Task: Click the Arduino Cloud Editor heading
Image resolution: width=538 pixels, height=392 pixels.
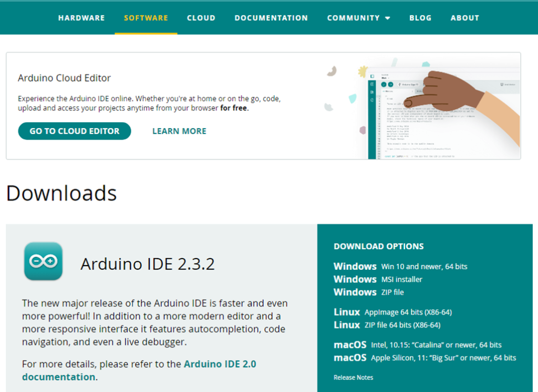Action: 64,78
